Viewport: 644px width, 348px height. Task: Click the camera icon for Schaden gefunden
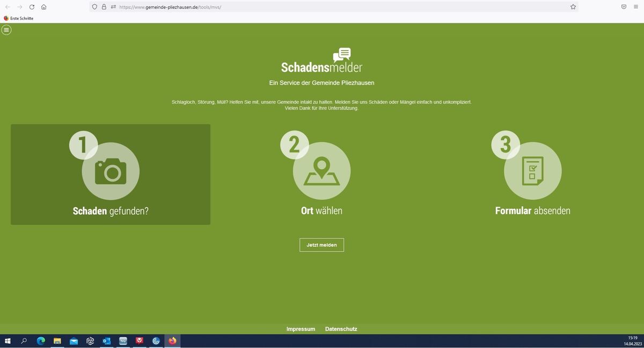tap(111, 172)
